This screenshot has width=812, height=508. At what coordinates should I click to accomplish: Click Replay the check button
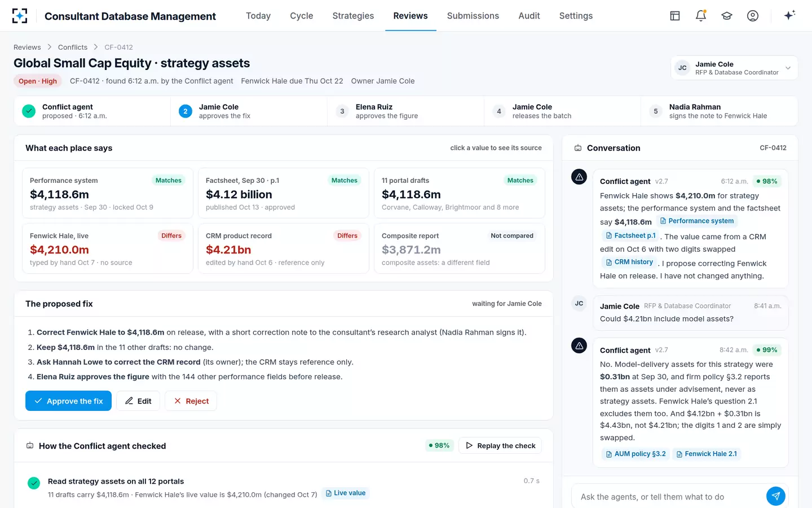(500, 445)
